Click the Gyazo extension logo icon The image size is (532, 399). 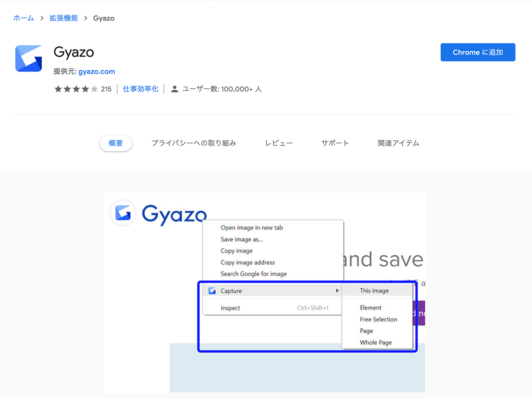coord(29,59)
